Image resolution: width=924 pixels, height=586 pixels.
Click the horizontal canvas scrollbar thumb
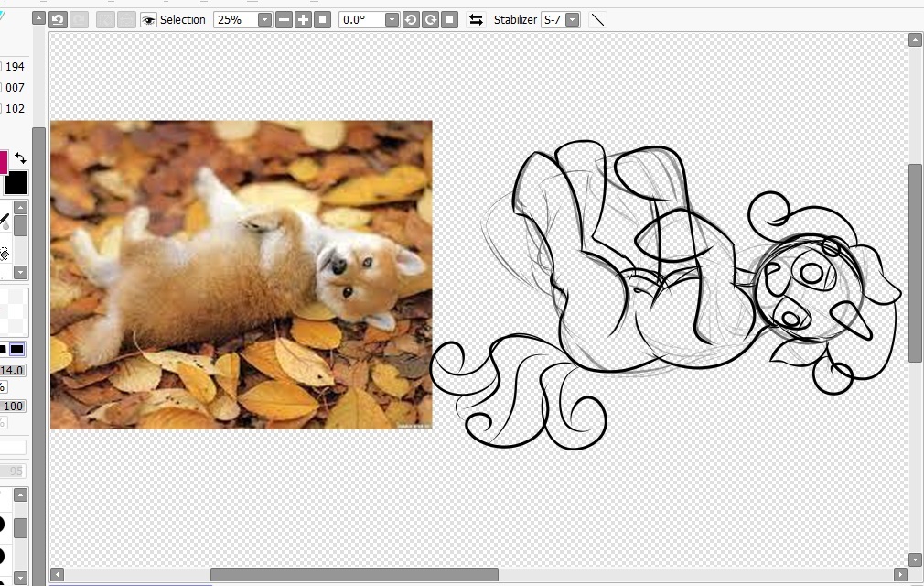pos(354,574)
